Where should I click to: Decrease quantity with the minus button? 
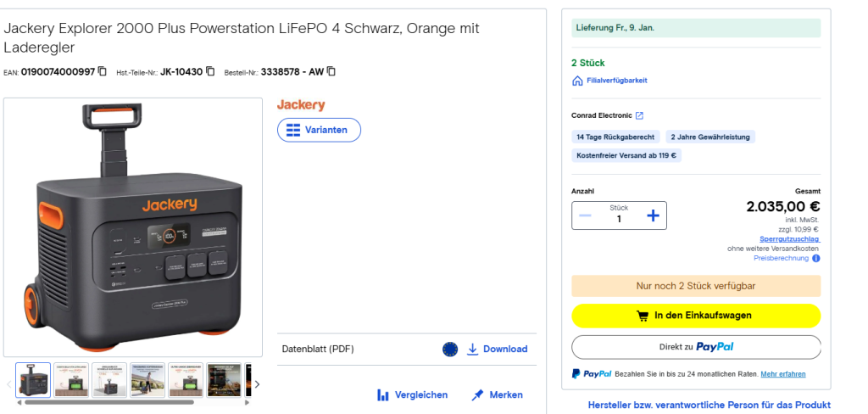click(585, 215)
